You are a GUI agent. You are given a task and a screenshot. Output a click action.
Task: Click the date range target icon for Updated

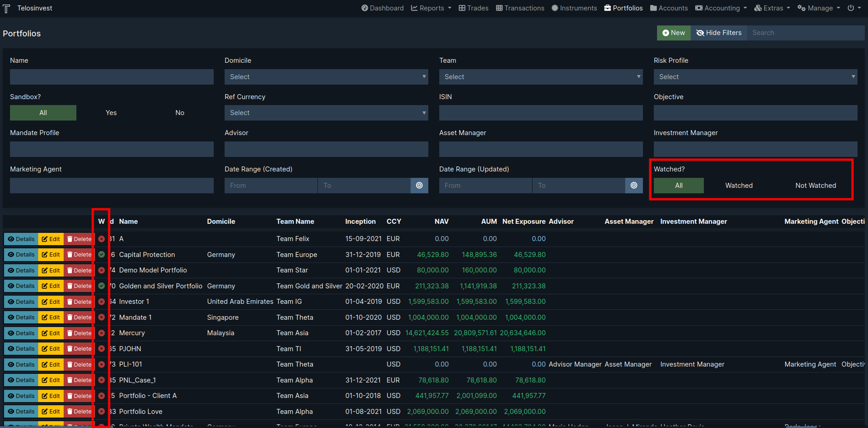[x=634, y=186]
